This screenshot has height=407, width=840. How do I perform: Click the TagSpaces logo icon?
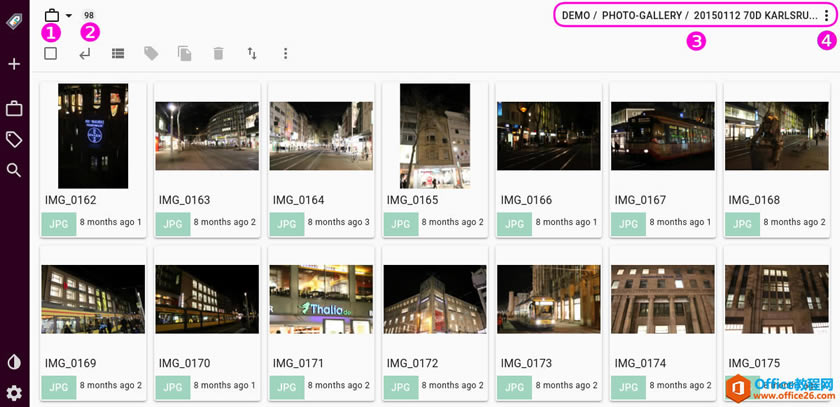click(x=14, y=21)
